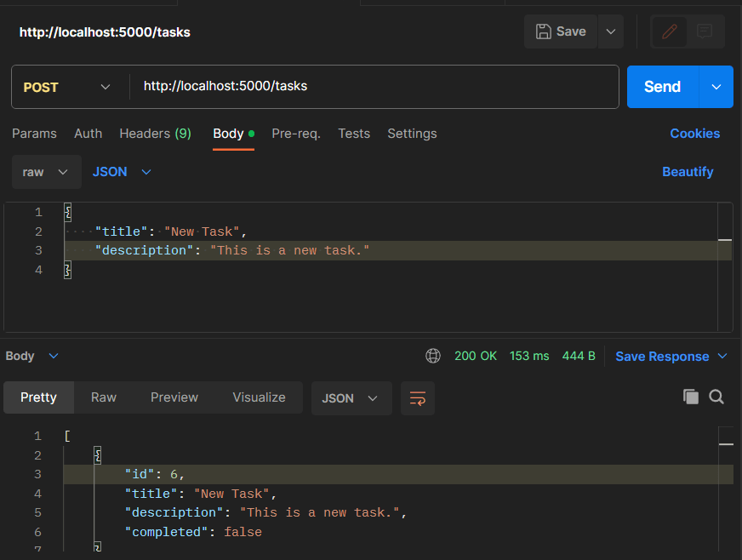Screen dimensions: 742x560
Task: Beautify the JSON request body
Action: (x=688, y=172)
